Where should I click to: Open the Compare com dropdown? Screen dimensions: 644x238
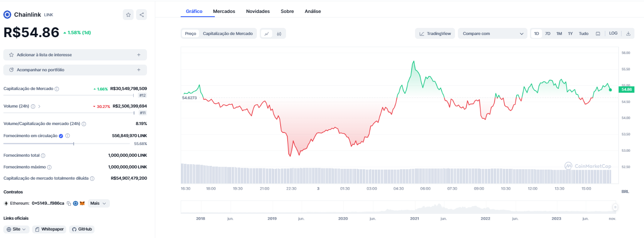click(493, 34)
